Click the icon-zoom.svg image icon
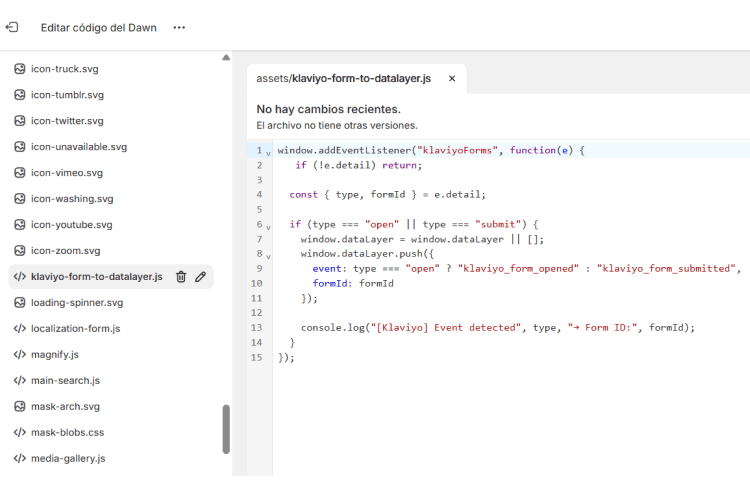750x500 pixels. point(20,250)
